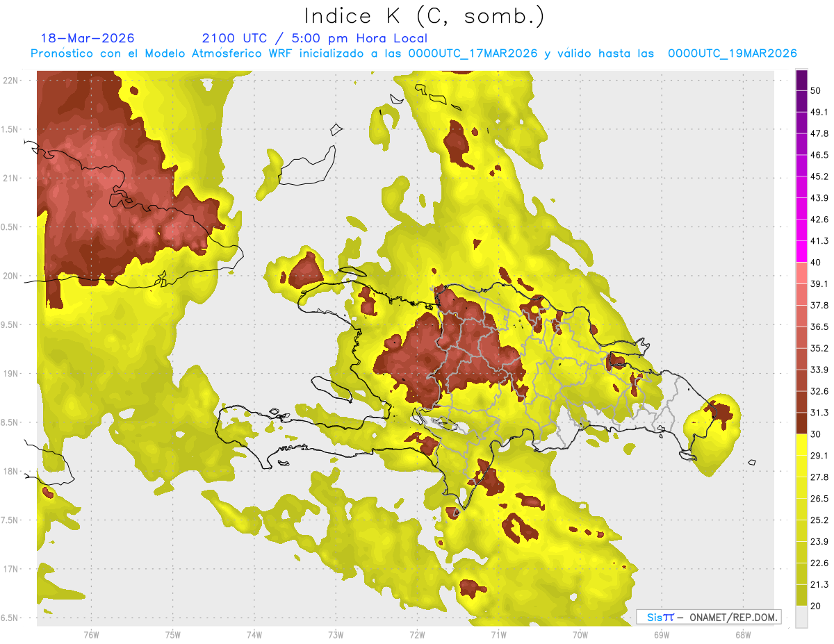
Task: Click the "43.9" legend value
Action: [819, 198]
